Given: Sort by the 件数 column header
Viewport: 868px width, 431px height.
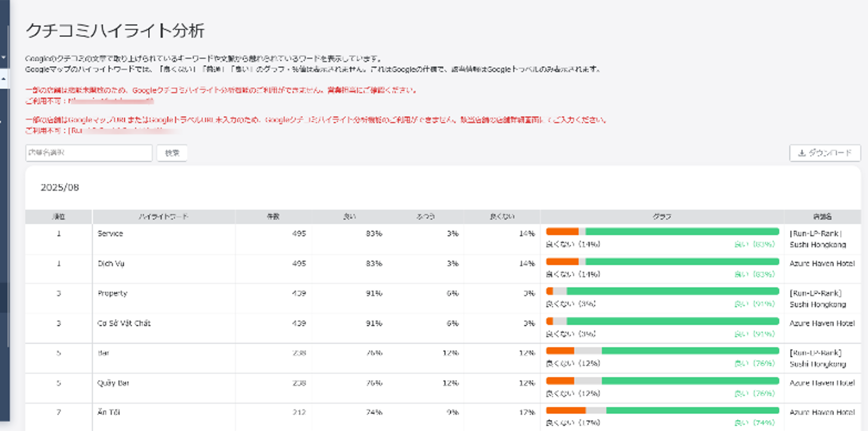Looking at the screenshot, I should (x=273, y=216).
